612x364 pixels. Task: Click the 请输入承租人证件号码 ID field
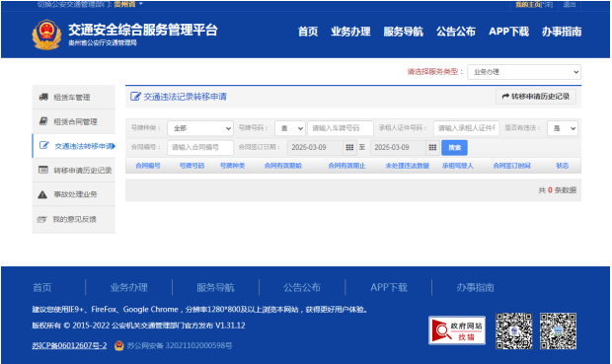click(467, 128)
